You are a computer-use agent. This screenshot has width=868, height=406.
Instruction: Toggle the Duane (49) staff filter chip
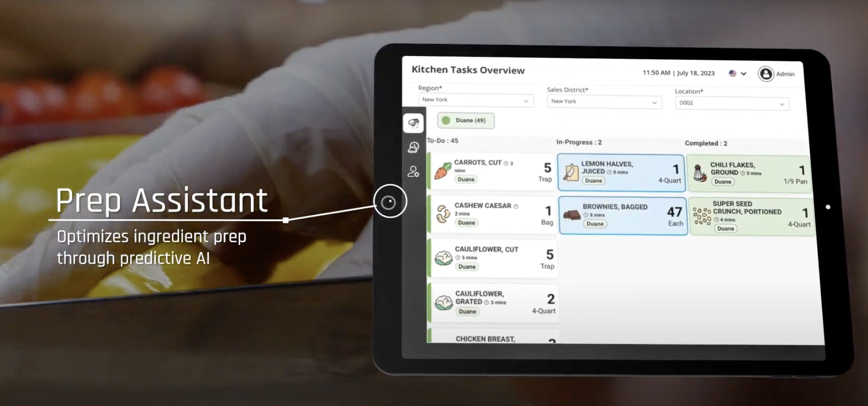[x=466, y=120]
